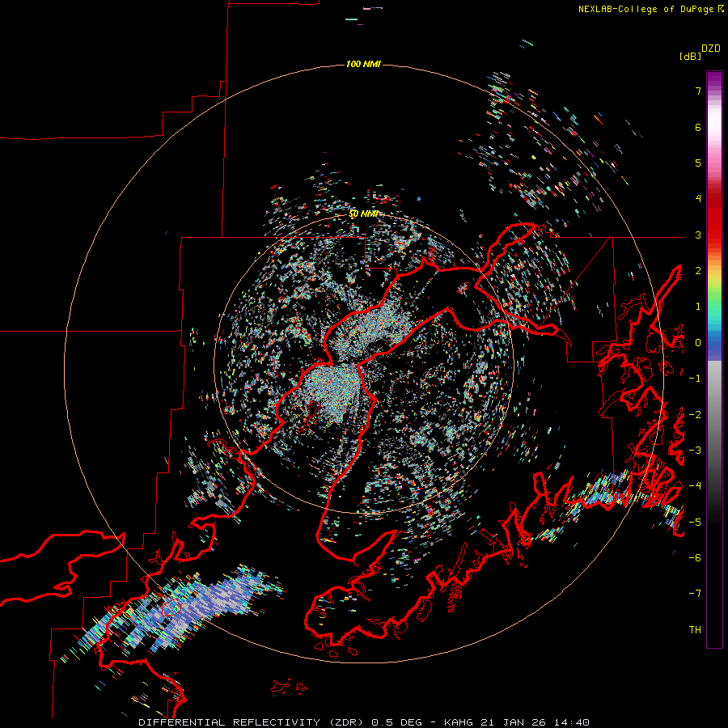Click the -5 value on the ZDR scale

point(695,523)
